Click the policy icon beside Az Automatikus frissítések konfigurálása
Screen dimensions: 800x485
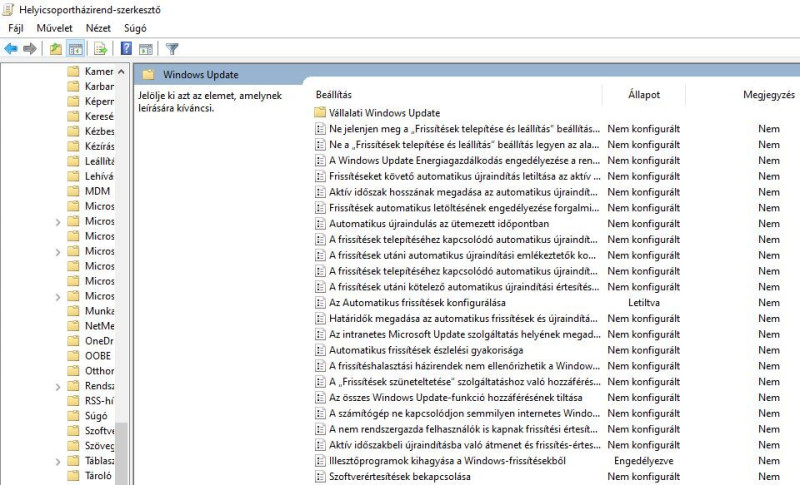click(x=320, y=302)
